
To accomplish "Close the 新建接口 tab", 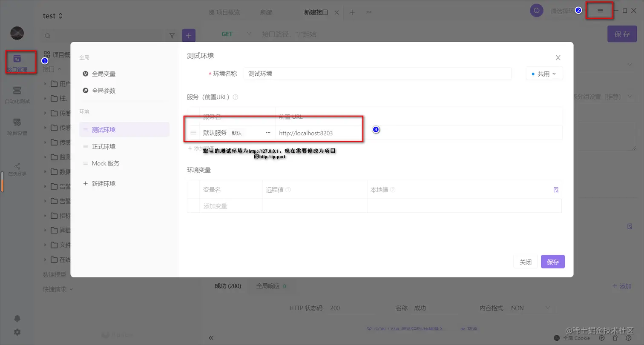I will (336, 12).
